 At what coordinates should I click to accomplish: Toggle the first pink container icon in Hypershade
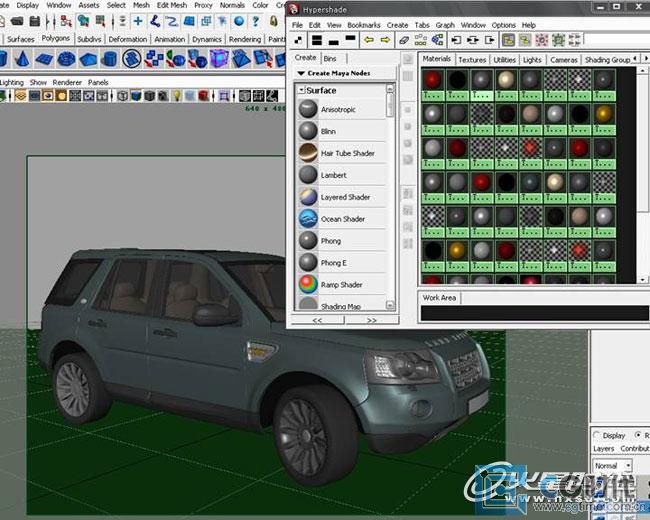click(542, 40)
